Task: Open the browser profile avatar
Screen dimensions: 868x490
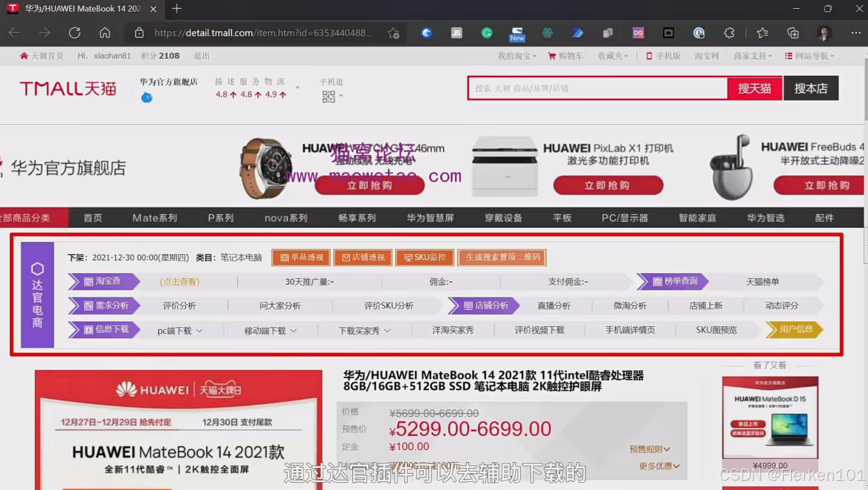Action: tap(824, 33)
